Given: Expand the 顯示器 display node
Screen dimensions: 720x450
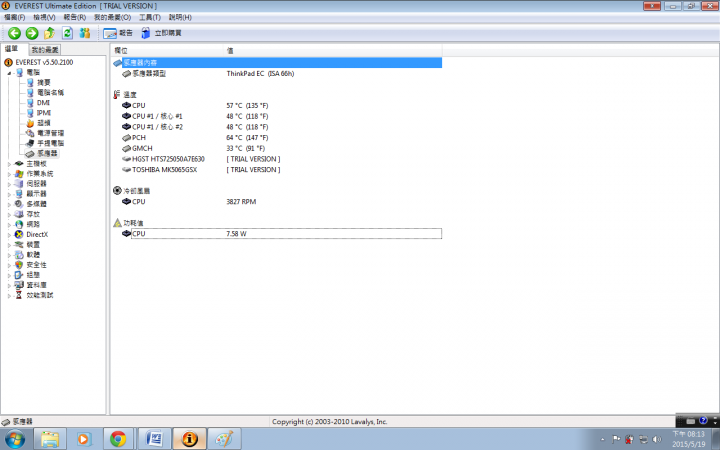Looking at the screenshot, I should pyautogui.click(x=9, y=194).
